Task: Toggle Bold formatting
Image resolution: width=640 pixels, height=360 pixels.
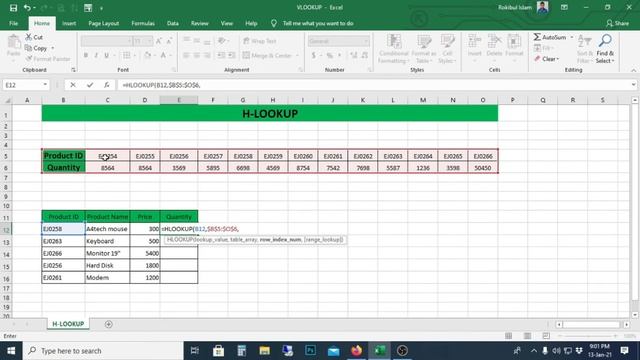Action: 86,55
